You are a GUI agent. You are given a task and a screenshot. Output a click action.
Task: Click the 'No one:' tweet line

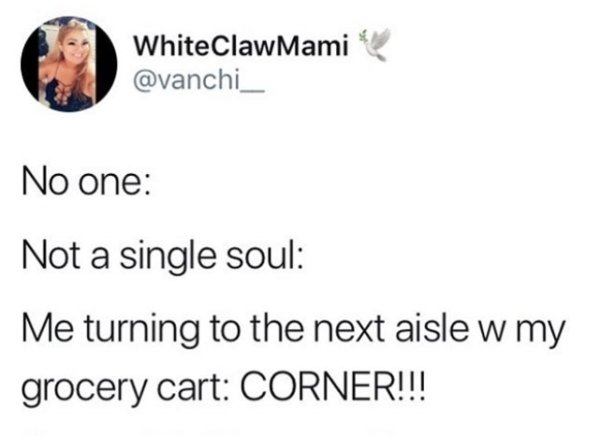tap(86, 183)
